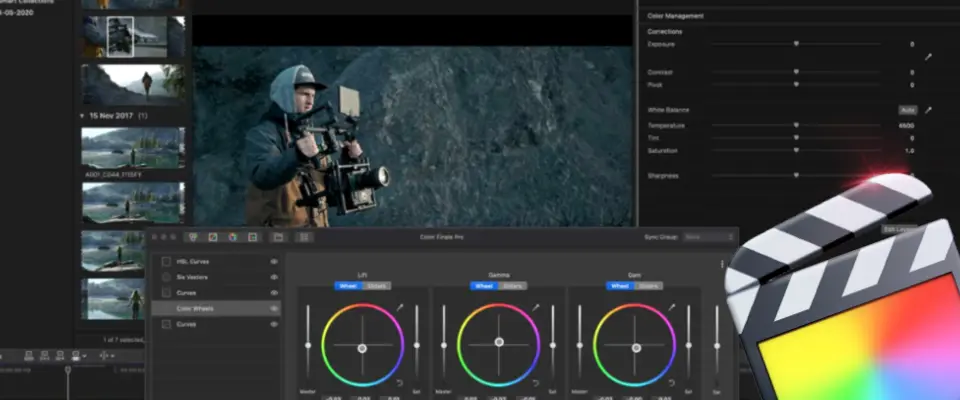
Task: Click the Gamma color wheel center puck
Action: tap(499, 342)
